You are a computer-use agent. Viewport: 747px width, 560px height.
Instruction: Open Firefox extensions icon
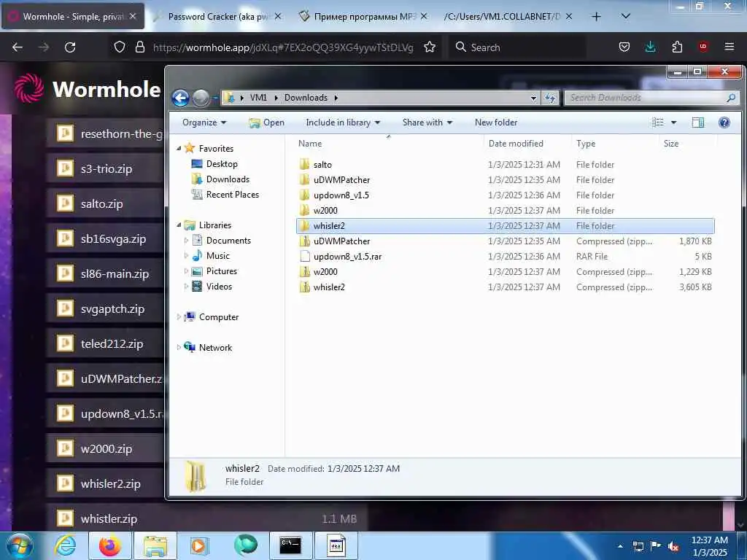point(677,47)
